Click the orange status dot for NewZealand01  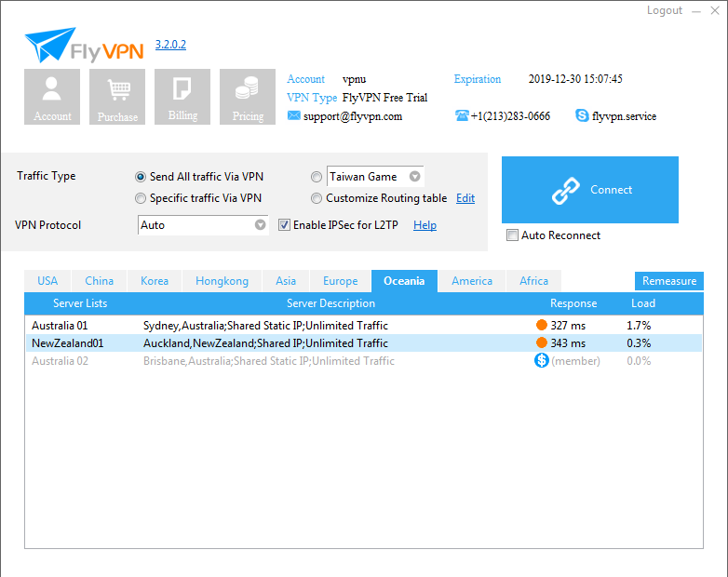[x=542, y=342]
